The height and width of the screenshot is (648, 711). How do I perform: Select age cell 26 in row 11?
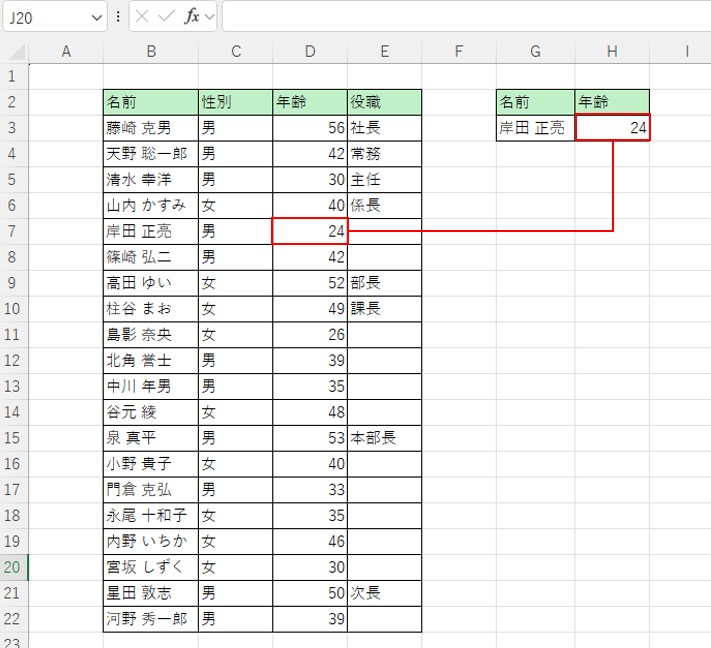310,335
